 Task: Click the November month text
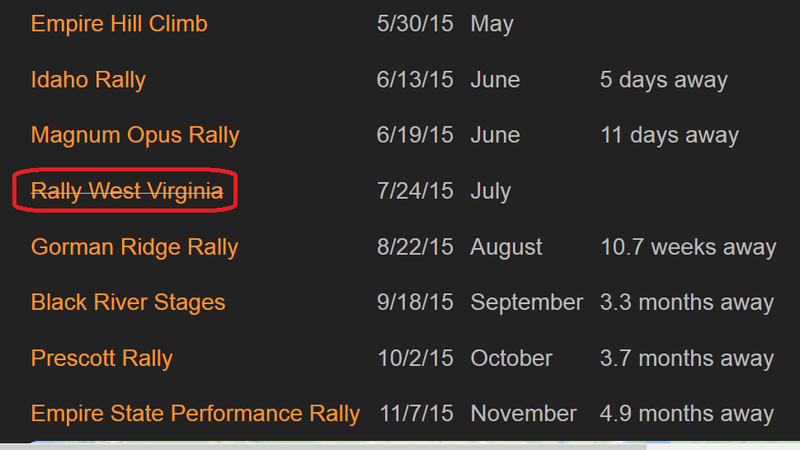(523, 414)
